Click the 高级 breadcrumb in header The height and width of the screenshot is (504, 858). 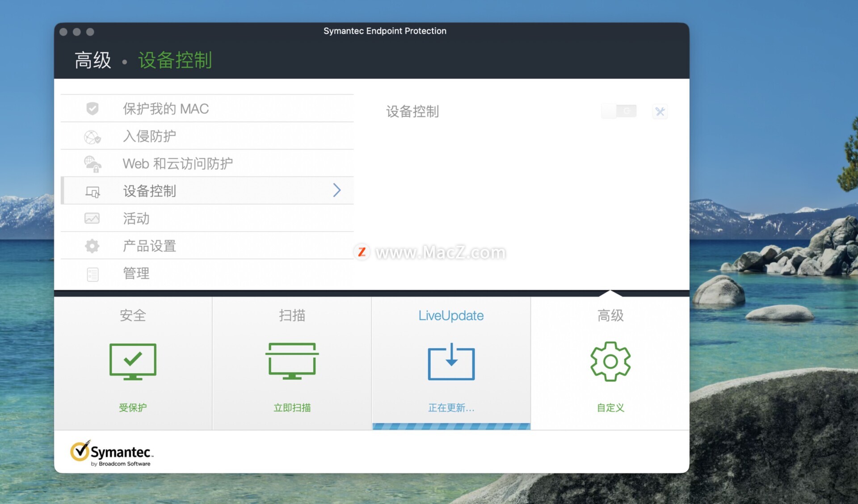(93, 60)
